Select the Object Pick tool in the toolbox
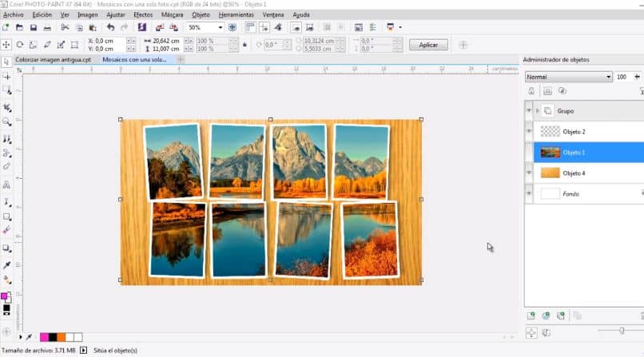The image size is (644, 357). 6,62
